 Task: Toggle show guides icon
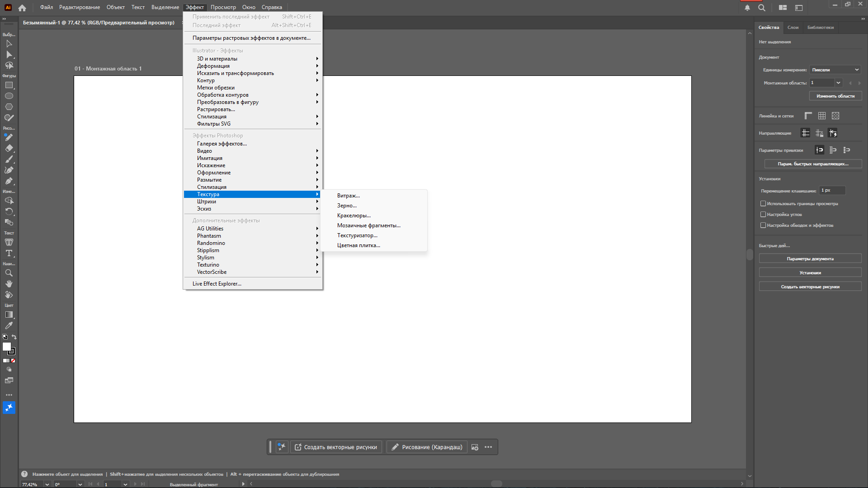click(806, 133)
